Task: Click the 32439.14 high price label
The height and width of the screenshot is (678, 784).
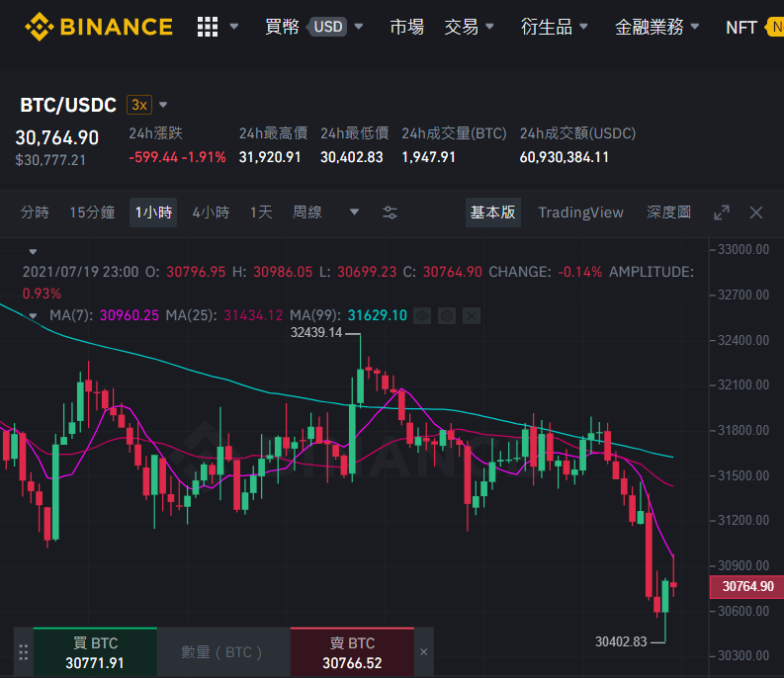Action: (x=316, y=332)
